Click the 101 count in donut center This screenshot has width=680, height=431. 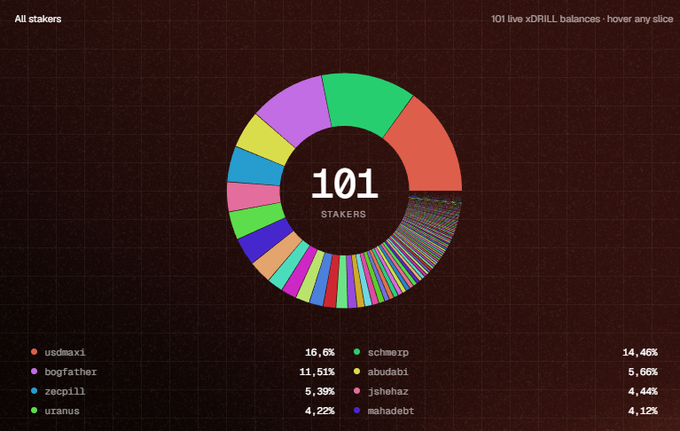pyautogui.click(x=345, y=183)
